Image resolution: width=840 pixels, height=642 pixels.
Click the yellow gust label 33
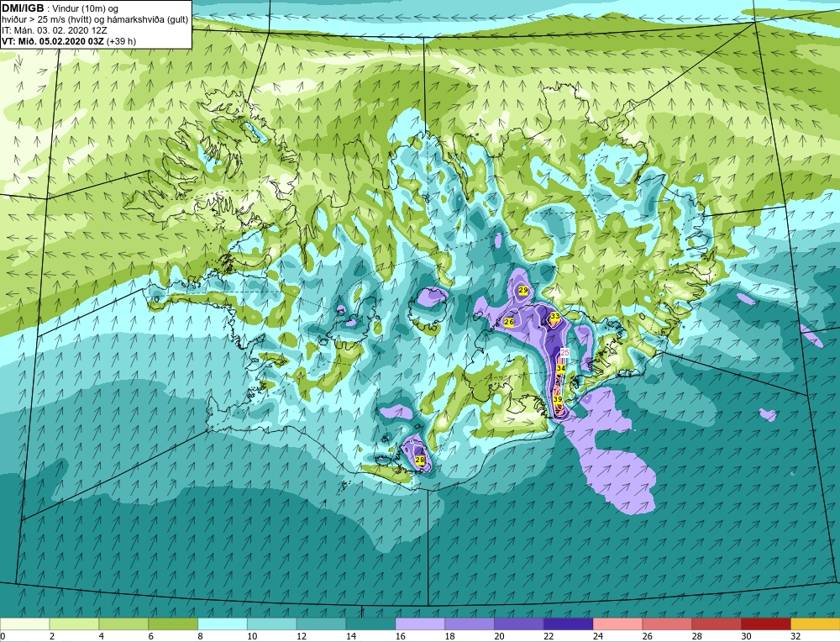[x=555, y=316]
